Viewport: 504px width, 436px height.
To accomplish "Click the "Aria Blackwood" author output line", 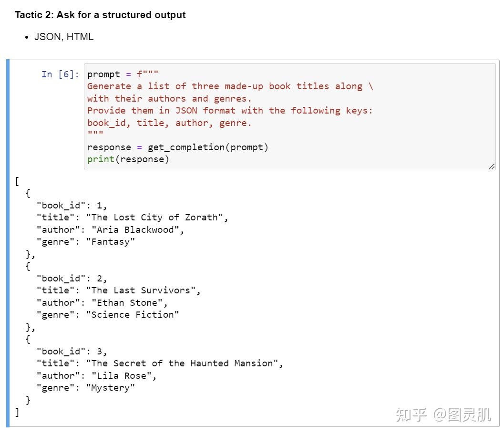I will pyautogui.click(x=110, y=229).
